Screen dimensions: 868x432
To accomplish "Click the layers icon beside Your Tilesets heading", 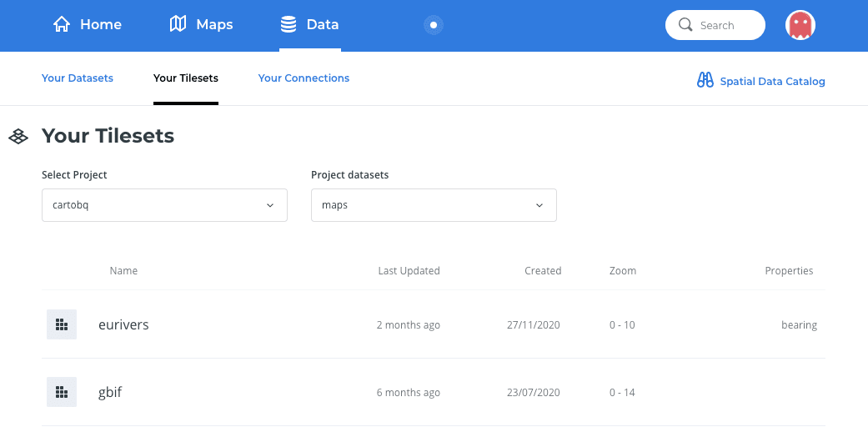I will 18,136.
